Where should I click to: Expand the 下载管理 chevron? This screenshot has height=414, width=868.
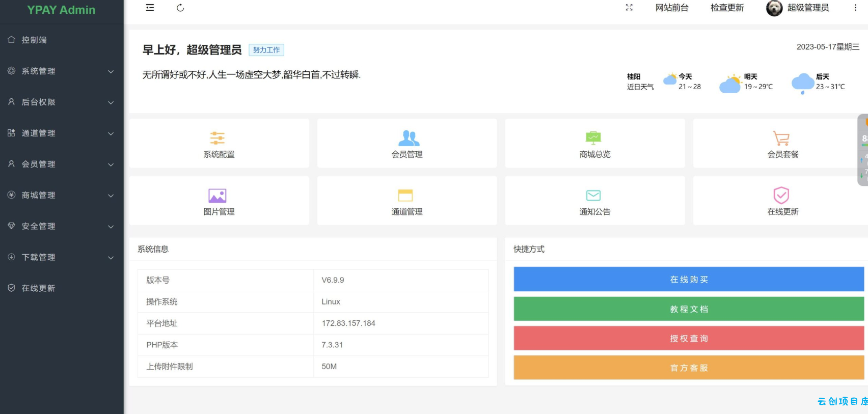pyautogui.click(x=111, y=258)
